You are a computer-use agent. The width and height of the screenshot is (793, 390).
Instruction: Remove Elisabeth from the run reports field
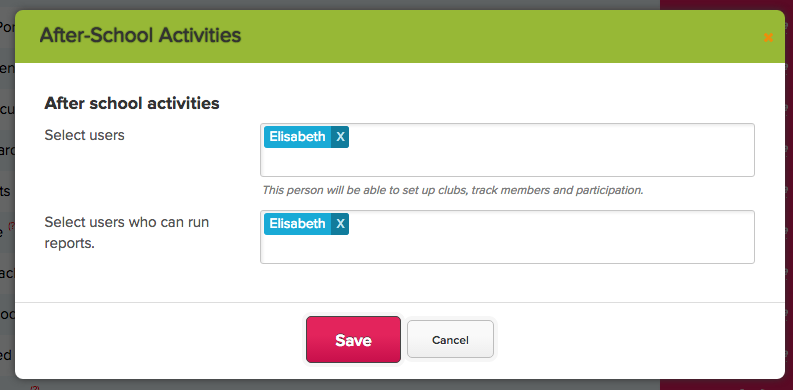click(340, 224)
